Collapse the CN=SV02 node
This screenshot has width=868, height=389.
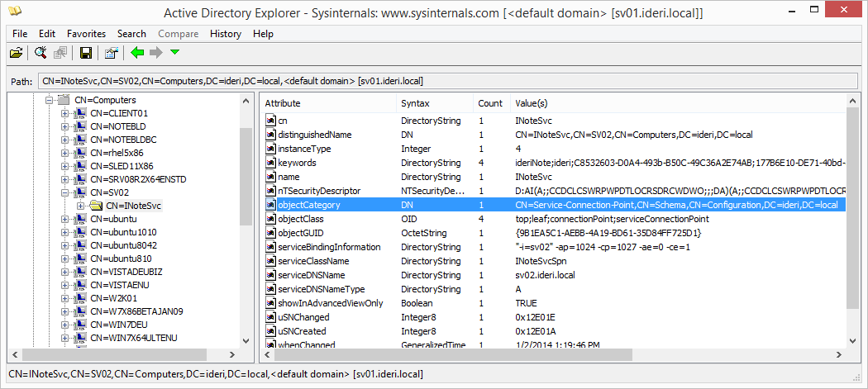64,192
